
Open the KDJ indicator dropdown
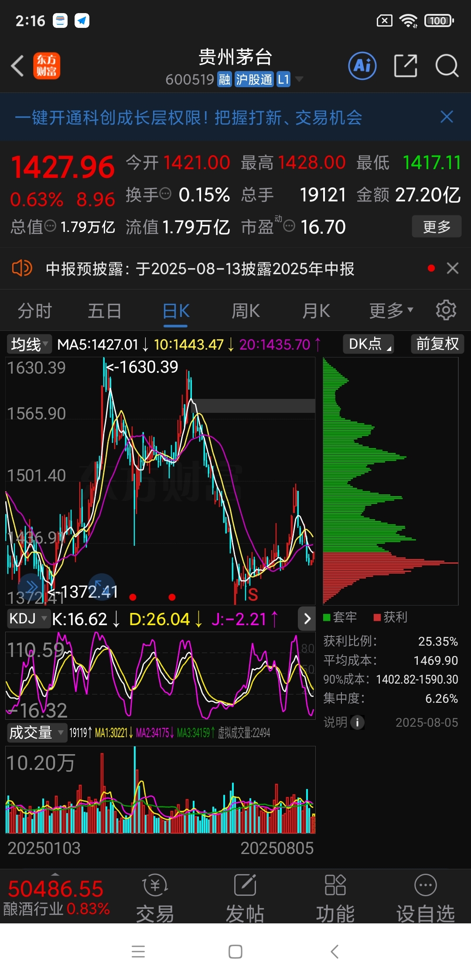pyautogui.click(x=28, y=619)
